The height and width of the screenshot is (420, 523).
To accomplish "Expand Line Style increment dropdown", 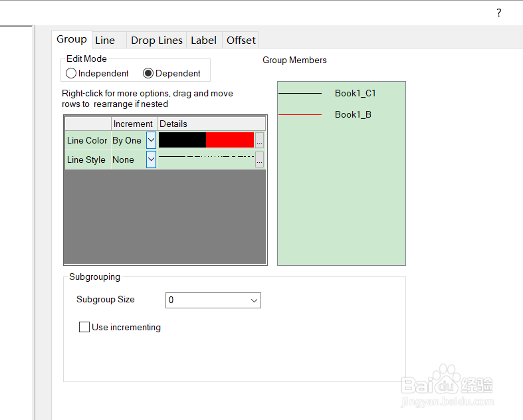I will [151, 159].
